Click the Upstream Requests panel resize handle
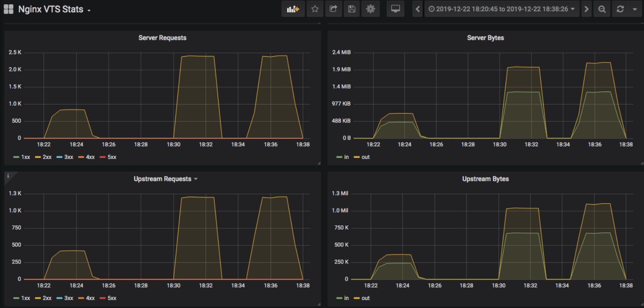This screenshot has height=308, width=644. coord(319,304)
